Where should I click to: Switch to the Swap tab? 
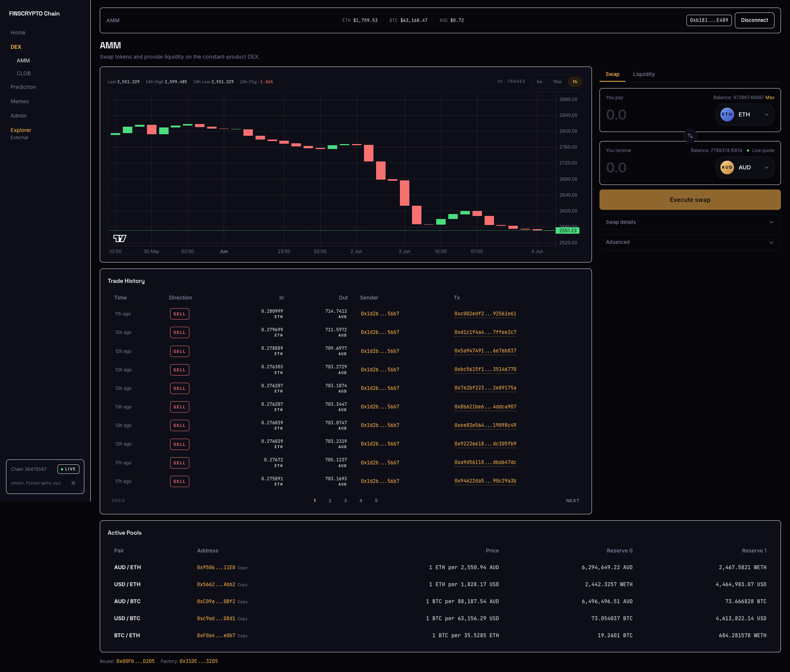pos(612,74)
